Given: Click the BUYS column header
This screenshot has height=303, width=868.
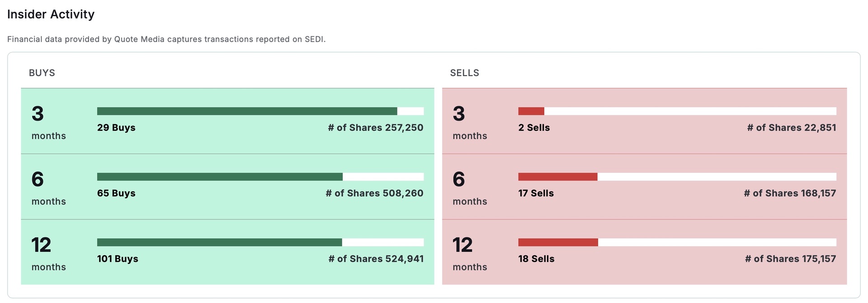Looking at the screenshot, I should [42, 73].
